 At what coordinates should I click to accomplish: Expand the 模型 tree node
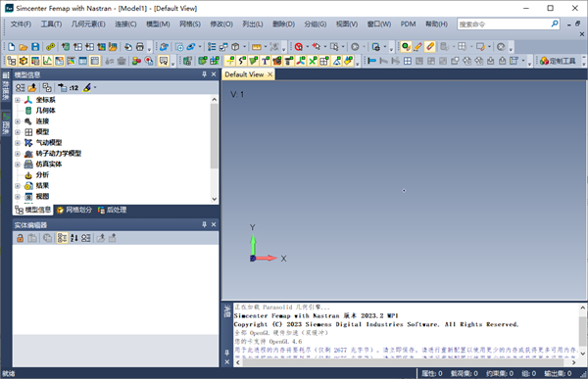tap(18, 132)
